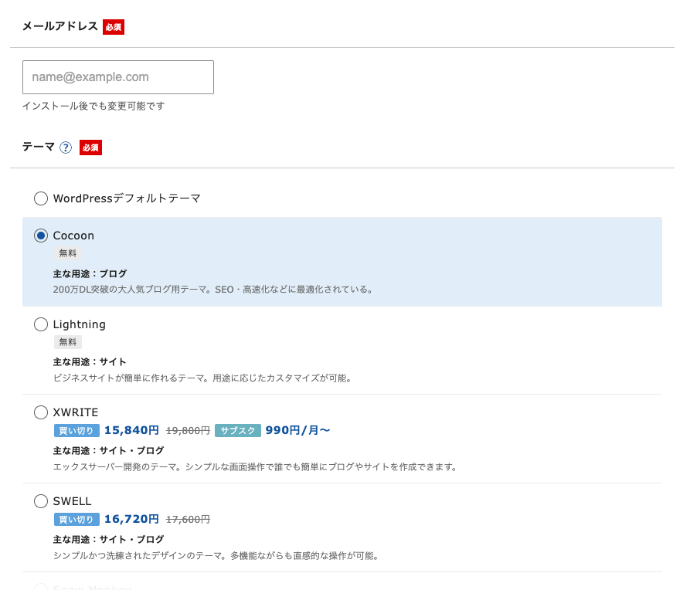Click the struck-through 19,800円 price

click(188, 431)
